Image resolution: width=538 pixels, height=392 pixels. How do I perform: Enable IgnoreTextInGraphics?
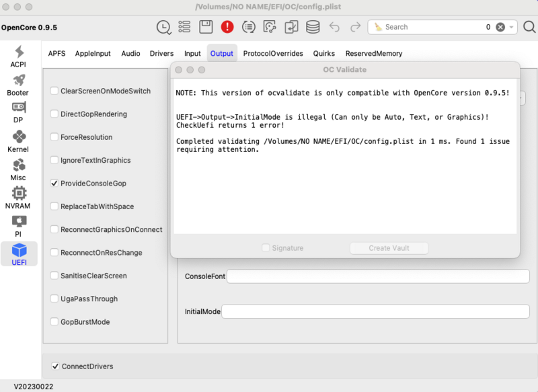click(x=54, y=160)
